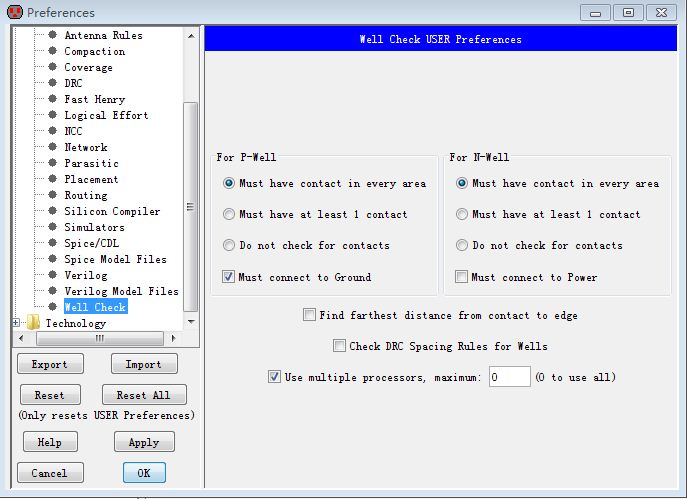The image size is (687, 499).
Task: Select Silicon Compiler entry
Action: [x=112, y=211]
